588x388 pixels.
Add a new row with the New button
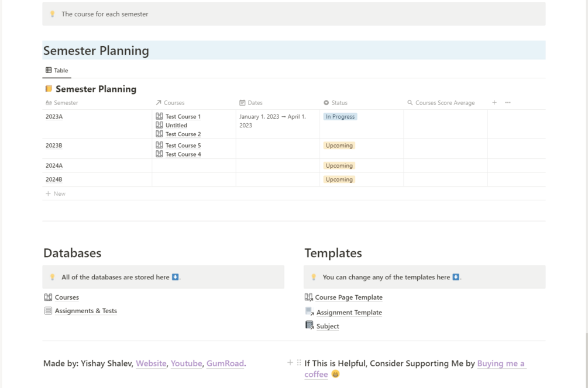56,193
